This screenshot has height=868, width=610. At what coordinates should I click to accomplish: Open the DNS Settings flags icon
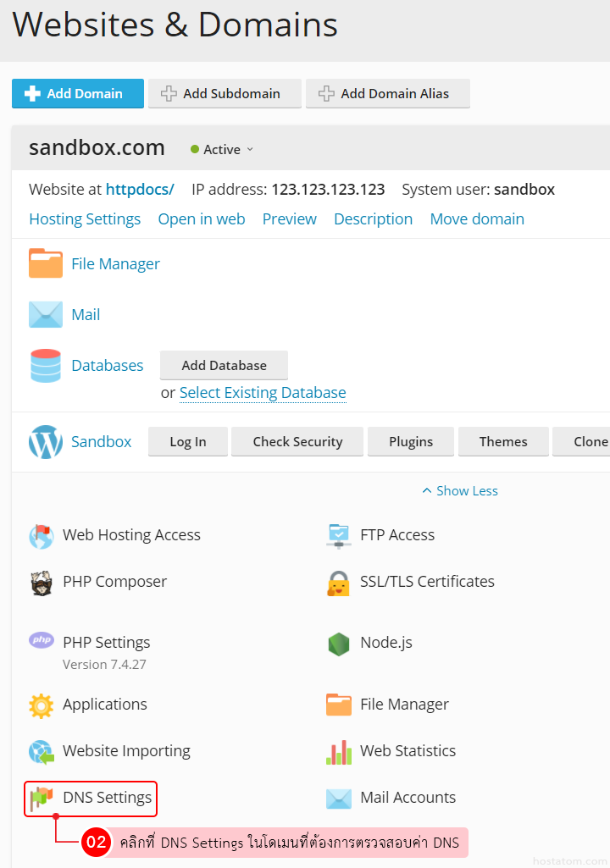[x=42, y=798]
